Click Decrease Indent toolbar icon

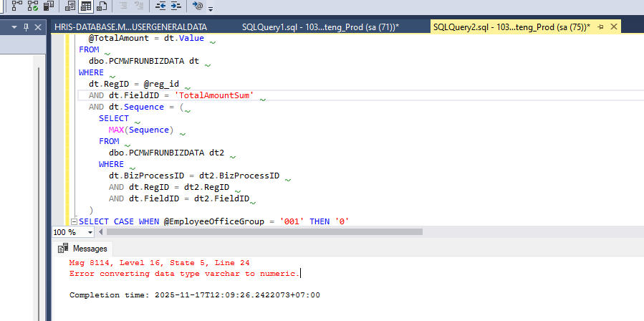pyautogui.click(x=159, y=6)
